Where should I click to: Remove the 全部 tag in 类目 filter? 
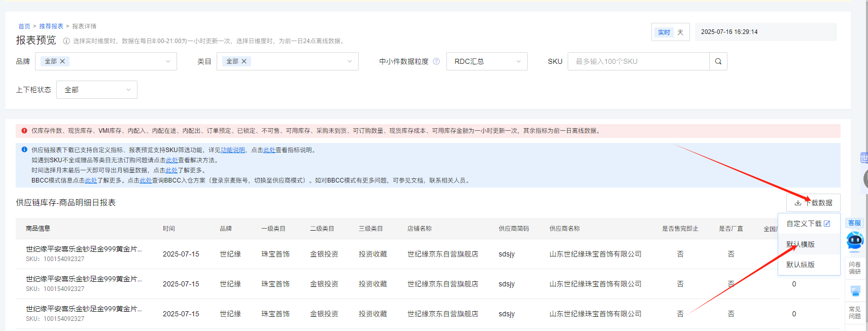point(244,61)
